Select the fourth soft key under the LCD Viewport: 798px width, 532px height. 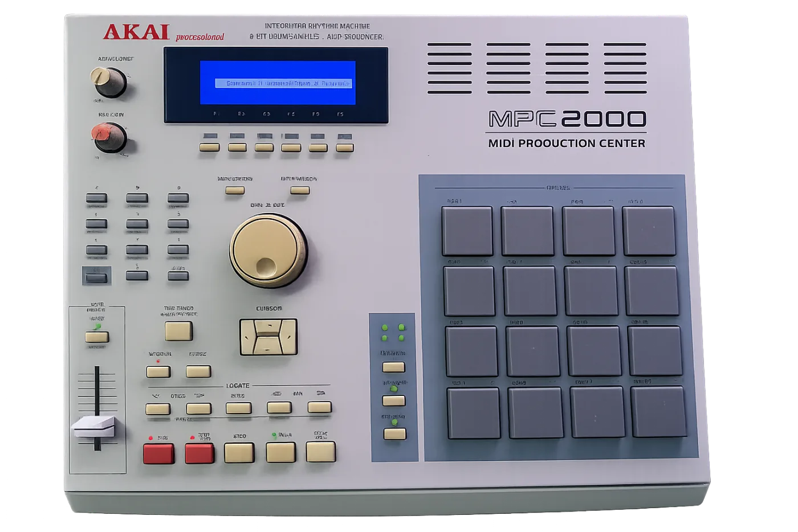coord(291,148)
